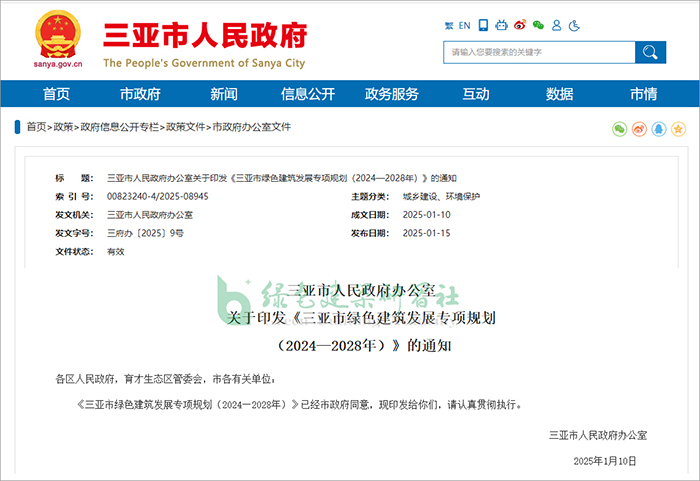Screen dimensions: 700x481
Task: Open the mobile version phone icon
Action: tap(484, 25)
